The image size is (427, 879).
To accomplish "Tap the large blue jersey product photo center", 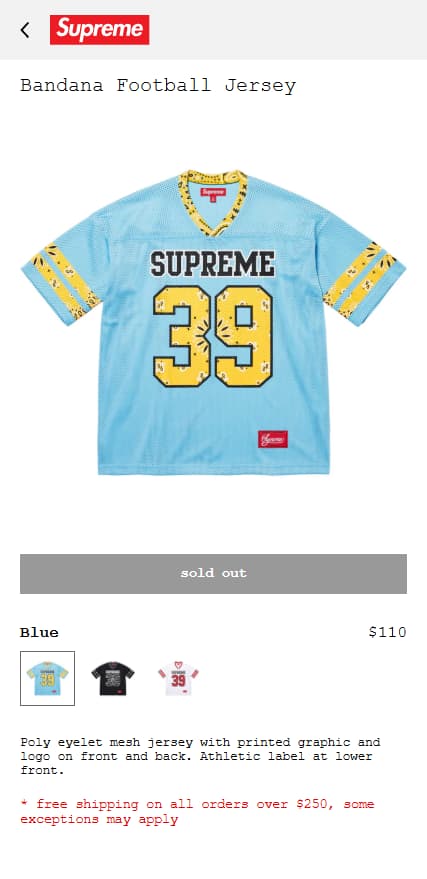I will pos(214,322).
